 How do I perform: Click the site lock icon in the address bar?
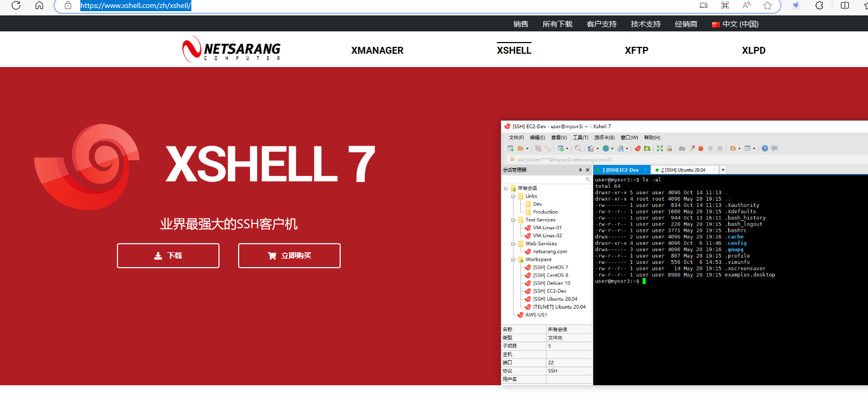[x=68, y=5]
